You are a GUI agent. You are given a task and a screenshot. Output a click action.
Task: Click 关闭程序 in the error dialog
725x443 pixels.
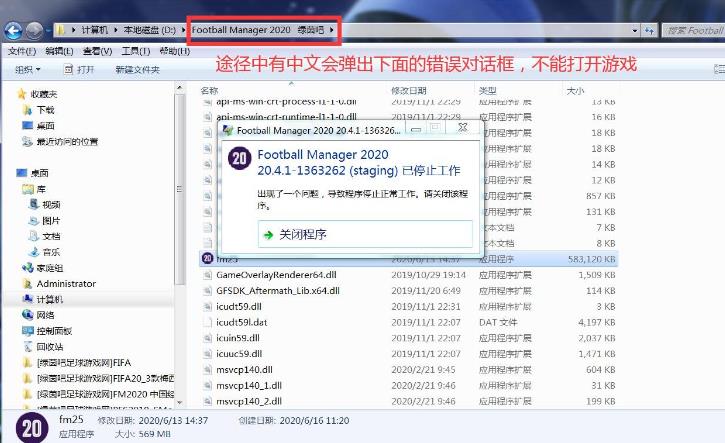[x=365, y=234]
